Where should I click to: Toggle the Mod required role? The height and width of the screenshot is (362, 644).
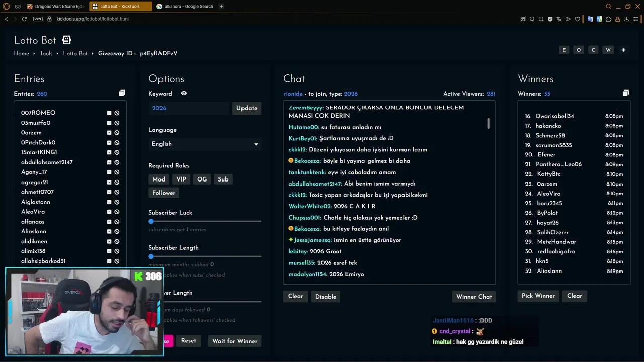(158, 179)
